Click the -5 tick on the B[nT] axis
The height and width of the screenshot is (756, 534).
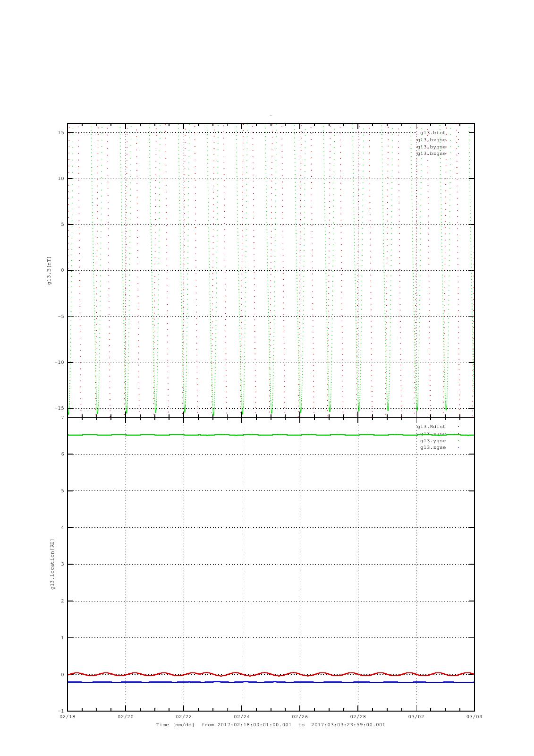[x=61, y=317]
